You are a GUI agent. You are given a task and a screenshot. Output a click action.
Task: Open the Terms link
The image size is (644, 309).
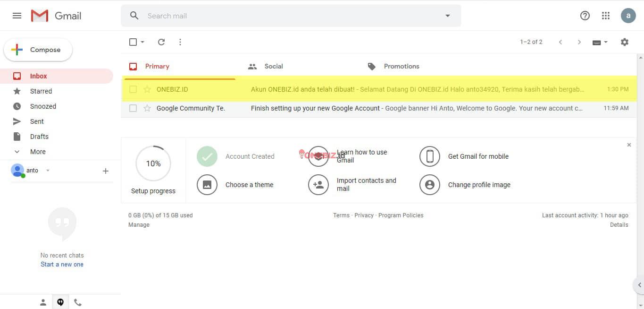click(341, 215)
